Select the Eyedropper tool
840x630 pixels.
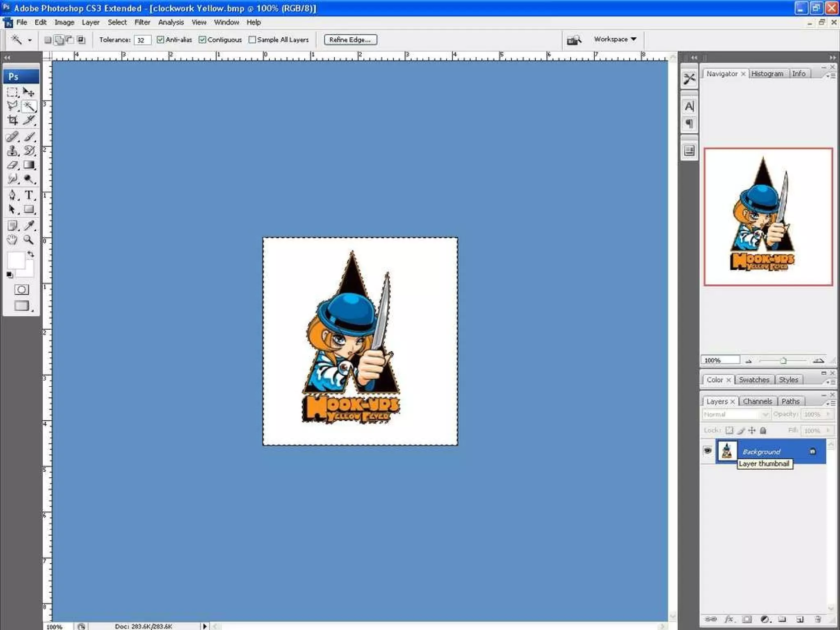pos(29,225)
